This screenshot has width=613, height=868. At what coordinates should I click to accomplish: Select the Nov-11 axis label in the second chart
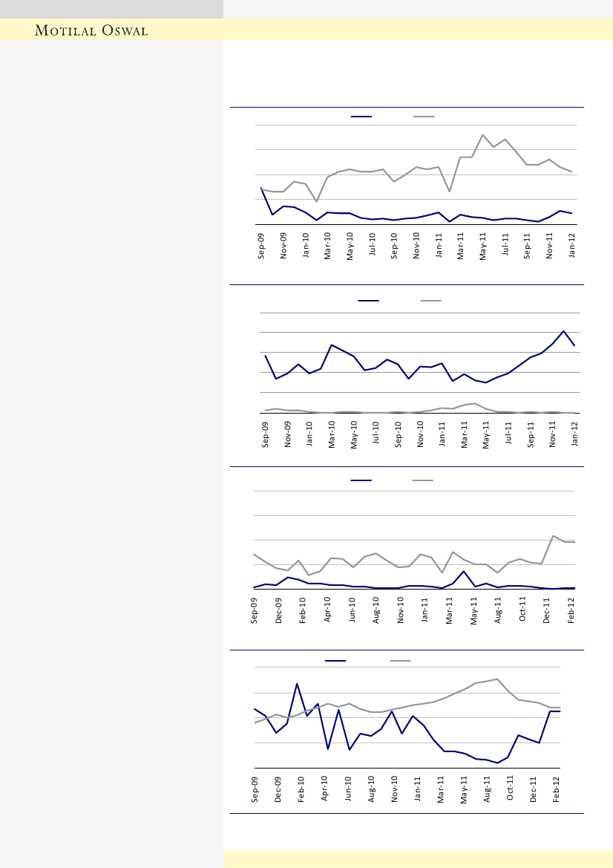click(x=552, y=434)
